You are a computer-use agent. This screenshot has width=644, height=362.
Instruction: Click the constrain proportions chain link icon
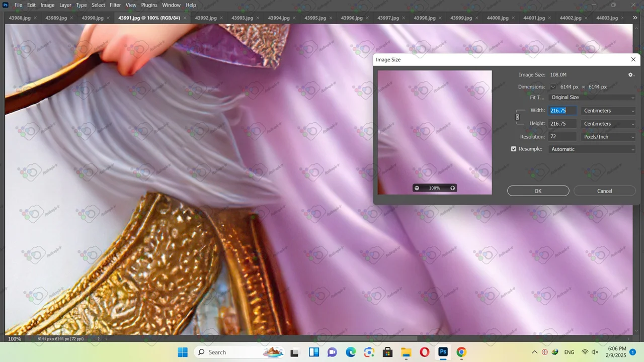point(517,117)
